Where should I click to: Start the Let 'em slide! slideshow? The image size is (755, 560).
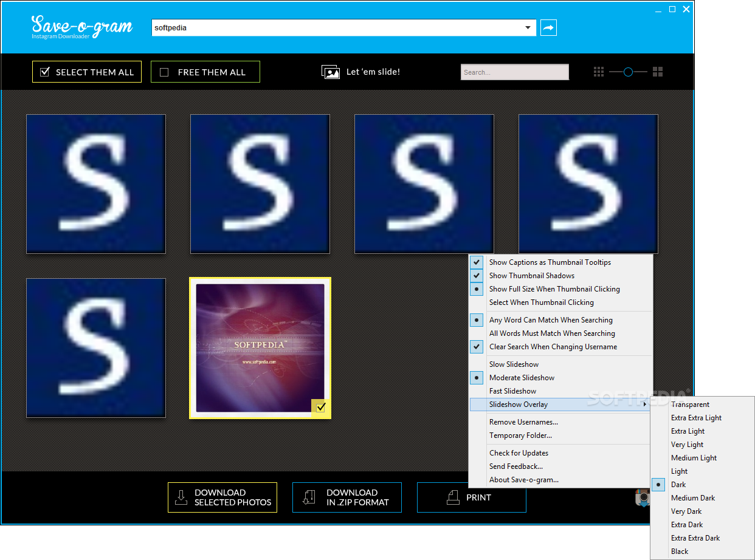click(360, 72)
